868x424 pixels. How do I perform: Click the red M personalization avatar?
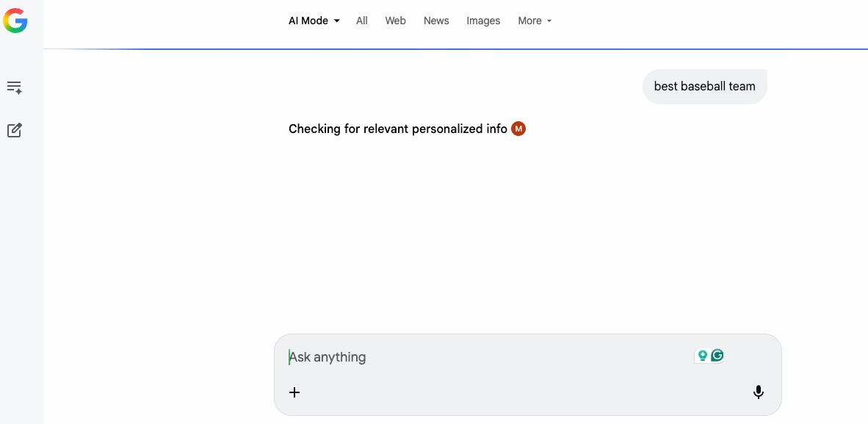(x=518, y=129)
